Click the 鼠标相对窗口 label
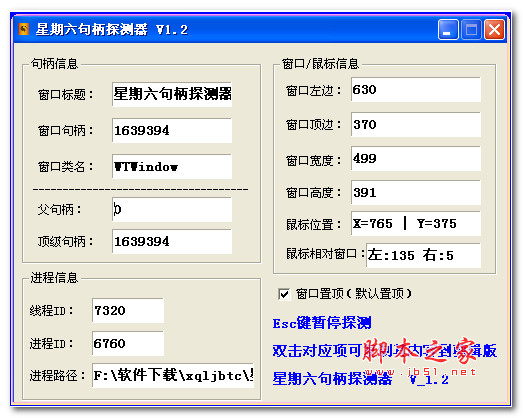The image size is (523, 418). tap(325, 254)
